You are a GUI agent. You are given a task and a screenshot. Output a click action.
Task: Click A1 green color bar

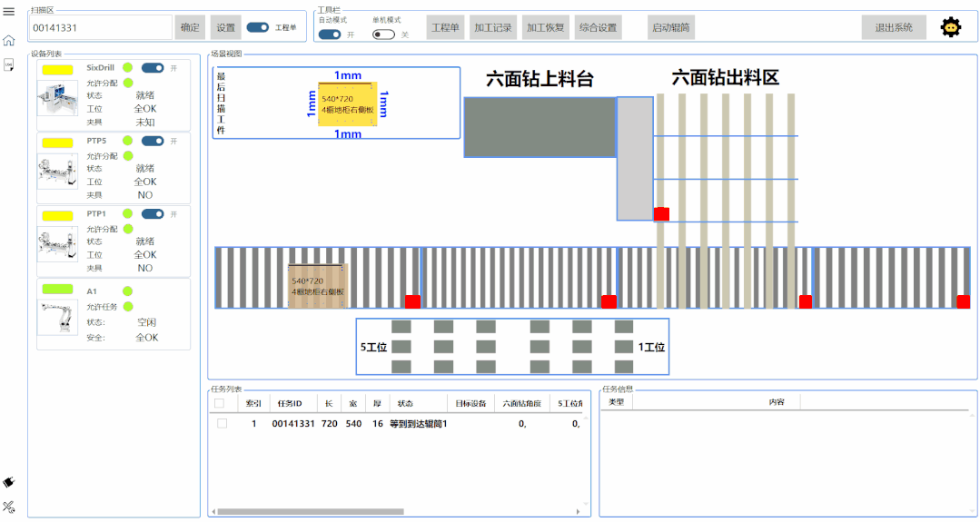click(57, 289)
